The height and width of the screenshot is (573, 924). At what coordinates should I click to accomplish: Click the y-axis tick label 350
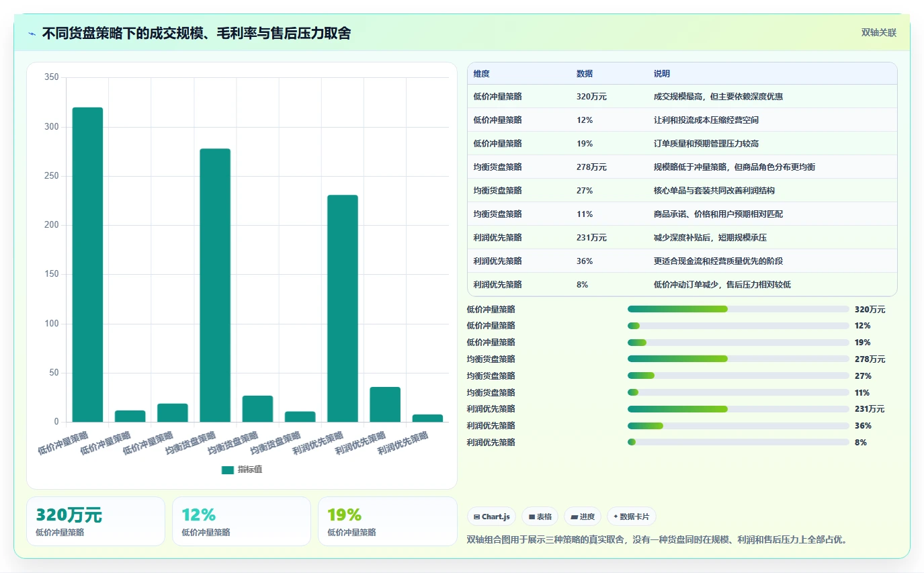click(x=53, y=78)
